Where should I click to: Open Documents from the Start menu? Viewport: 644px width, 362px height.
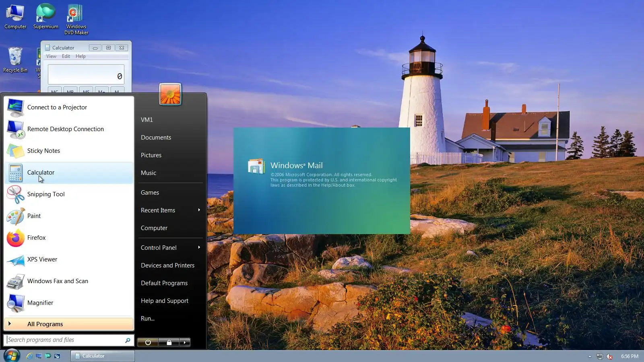click(170, 138)
